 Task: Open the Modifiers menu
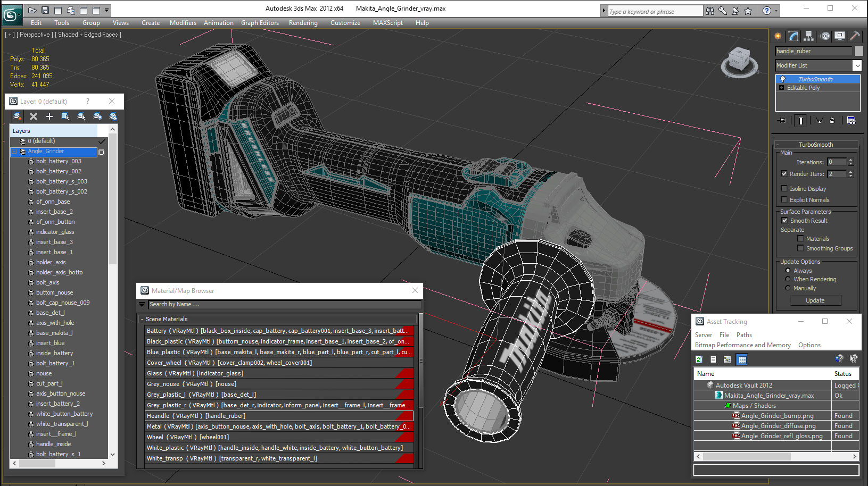tap(183, 23)
